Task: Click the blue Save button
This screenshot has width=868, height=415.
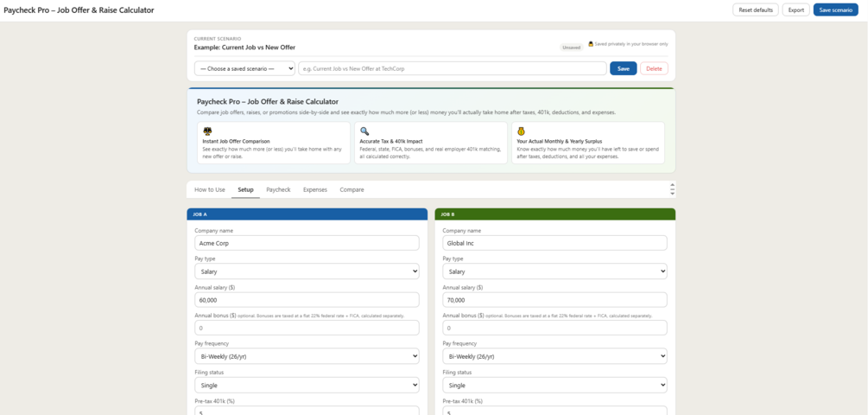Action: point(624,68)
